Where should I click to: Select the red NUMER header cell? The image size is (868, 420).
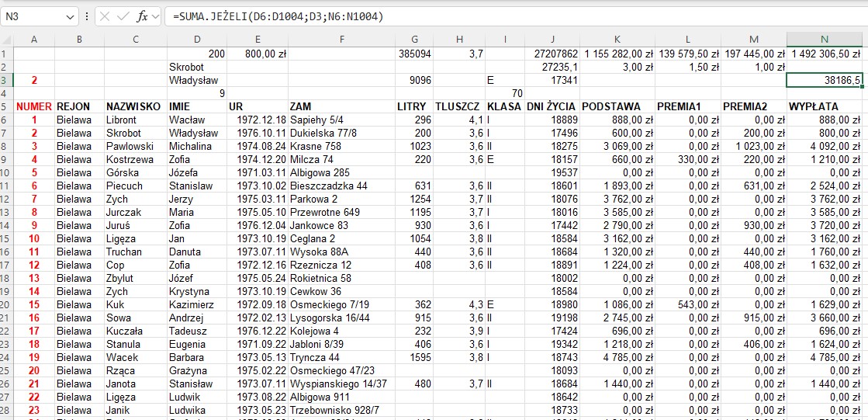[33, 106]
